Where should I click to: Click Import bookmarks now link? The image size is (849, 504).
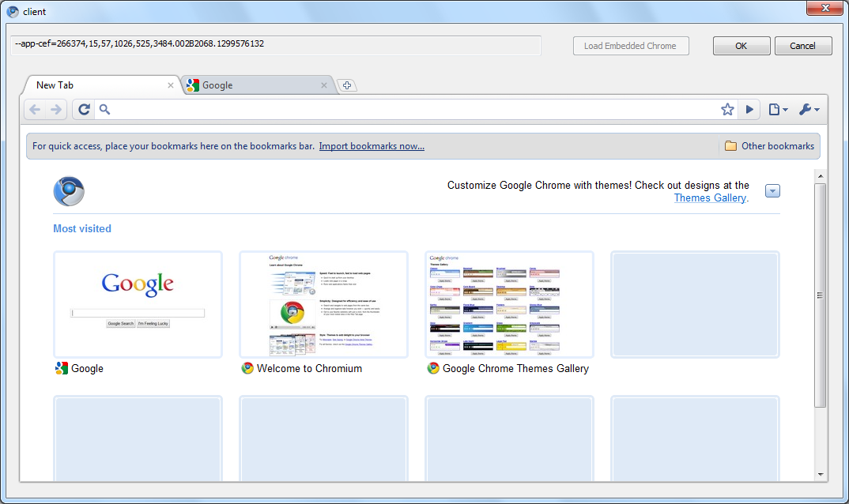[372, 146]
